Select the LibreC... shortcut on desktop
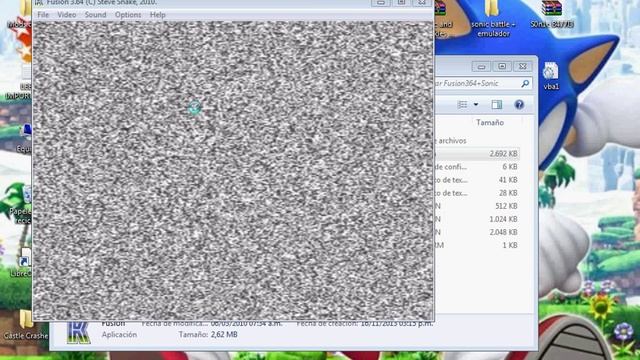Screen dimensions: 640x360 (22, 263)
